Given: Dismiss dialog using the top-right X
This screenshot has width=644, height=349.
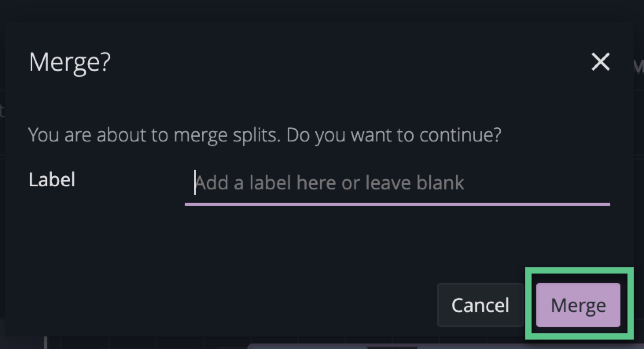Looking at the screenshot, I should coord(600,62).
